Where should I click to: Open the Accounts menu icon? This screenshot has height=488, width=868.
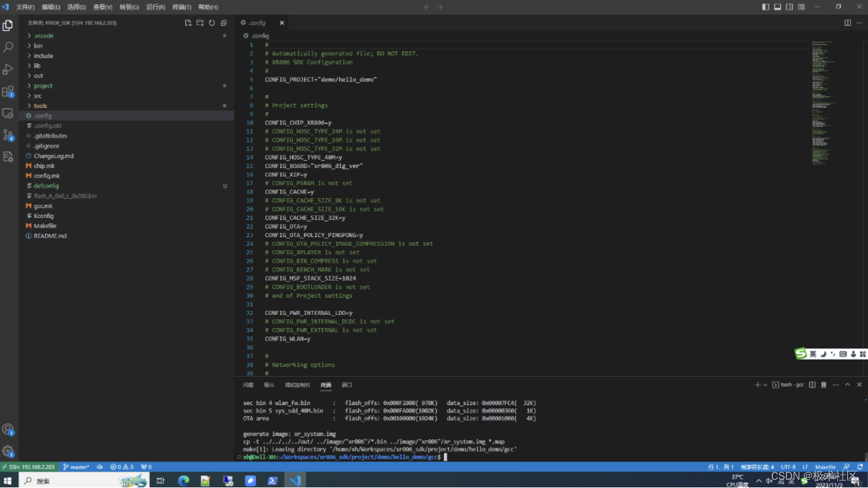pyautogui.click(x=8, y=430)
